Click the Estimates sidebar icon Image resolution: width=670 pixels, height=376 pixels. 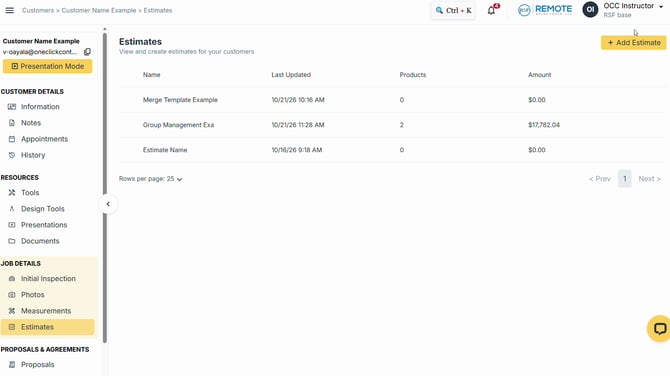pyautogui.click(x=12, y=327)
